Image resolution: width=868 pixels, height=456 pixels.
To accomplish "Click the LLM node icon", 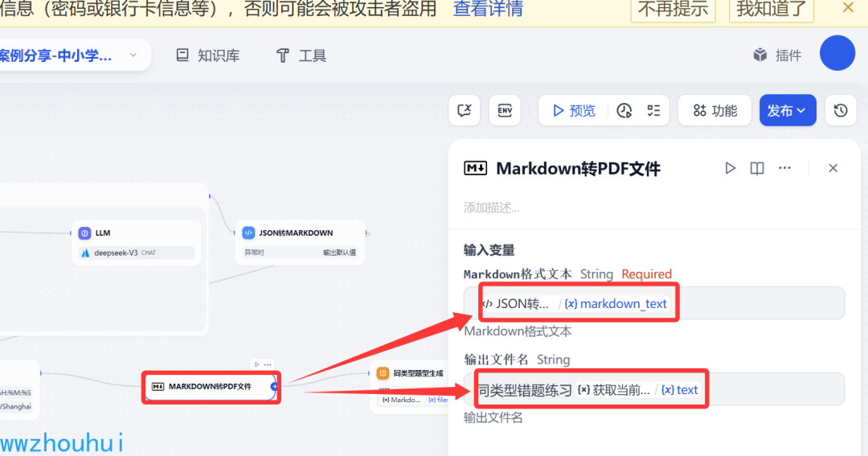I will click(84, 233).
